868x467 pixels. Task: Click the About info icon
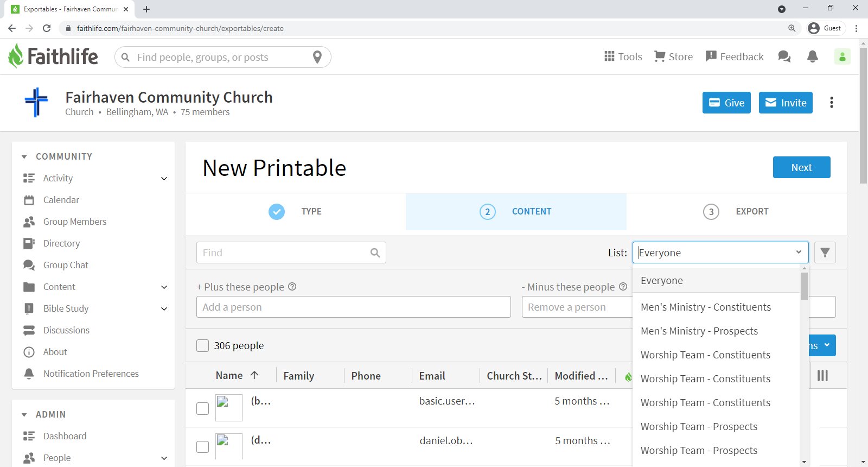point(29,352)
